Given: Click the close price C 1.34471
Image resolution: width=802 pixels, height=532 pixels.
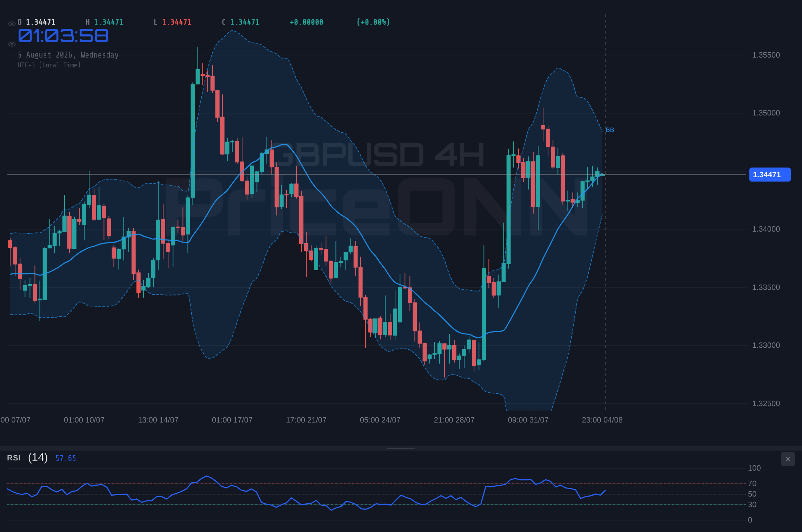Looking at the screenshot, I should [x=241, y=22].
